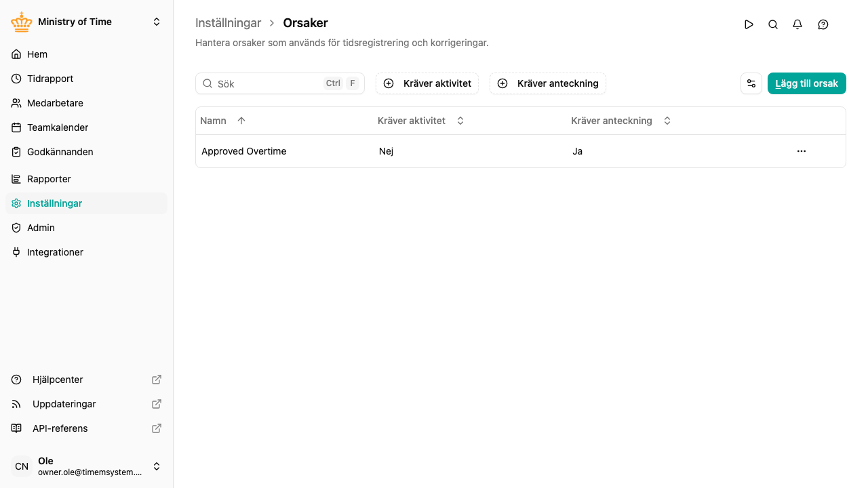The width and height of the screenshot is (868, 488).
Task: Focus the Sök search field
Action: click(x=280, y=83)
